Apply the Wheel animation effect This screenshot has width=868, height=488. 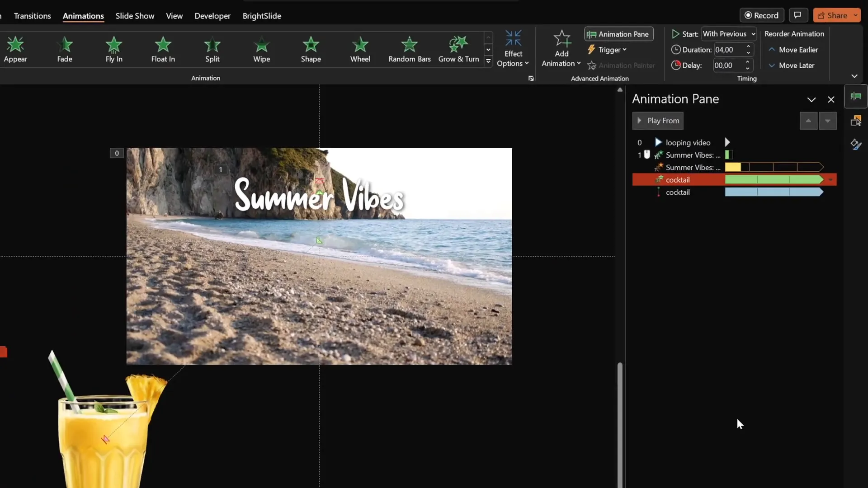360,50
